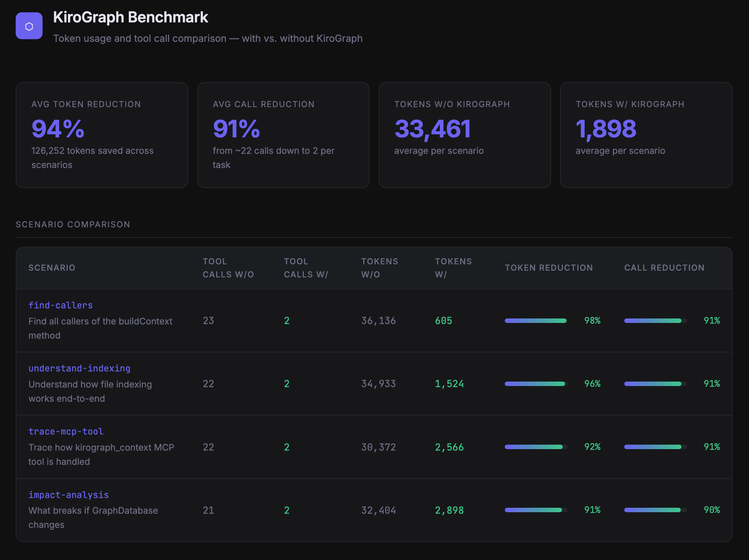Screen dimensions: 749x560
Task: Click the 34,933 tokens cell
Action: (x=379, y=384)
